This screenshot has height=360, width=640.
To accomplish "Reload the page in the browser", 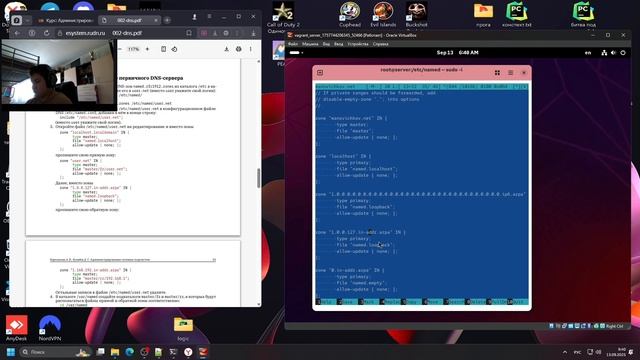I will [47, 33].
